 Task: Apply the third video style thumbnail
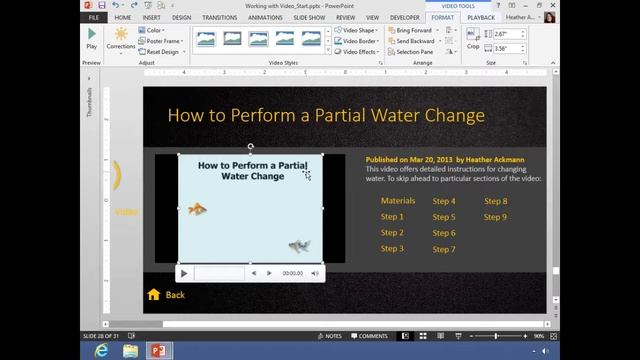click(258, 39)
